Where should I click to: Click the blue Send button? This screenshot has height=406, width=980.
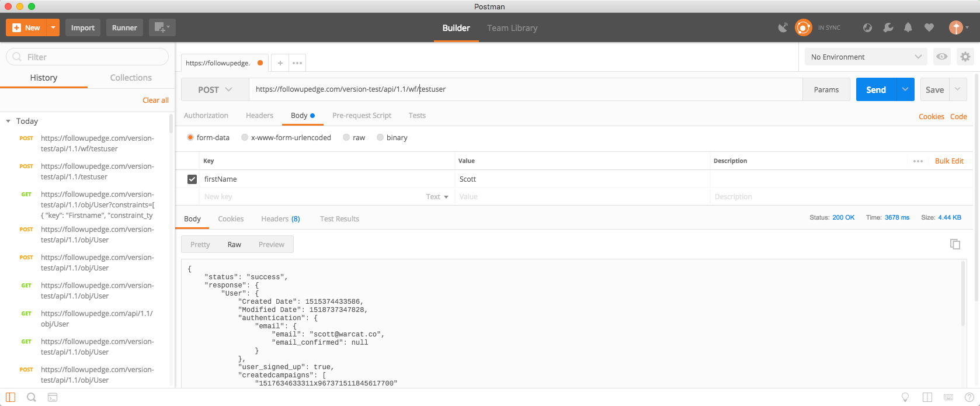(x=876, y=89)
